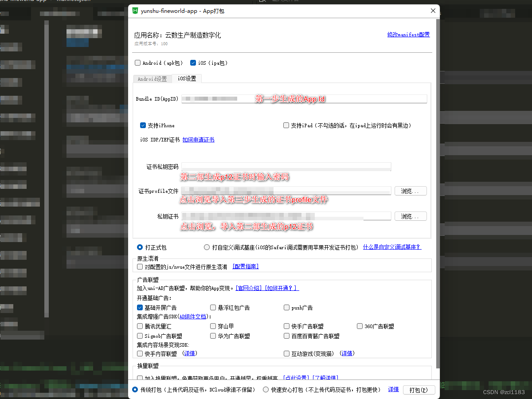The width and height of the screenshot is (532, 399).
Task: Enable Android（apk包）packaging
Action: pos(137,63)
